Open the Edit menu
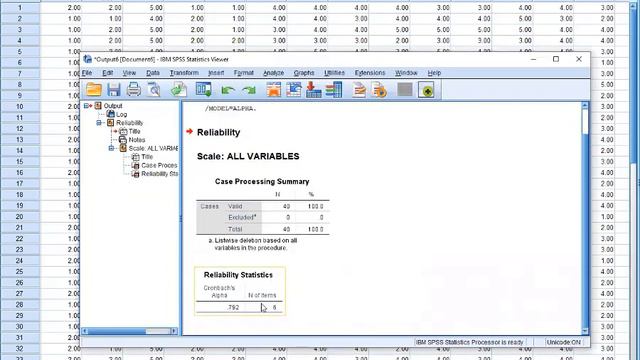 [107, 73]
